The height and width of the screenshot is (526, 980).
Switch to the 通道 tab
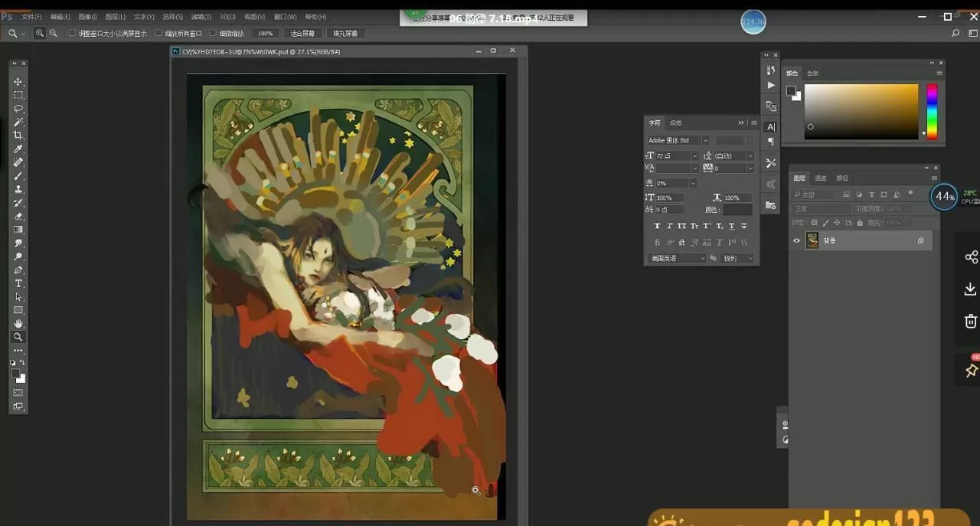point(820,178)
